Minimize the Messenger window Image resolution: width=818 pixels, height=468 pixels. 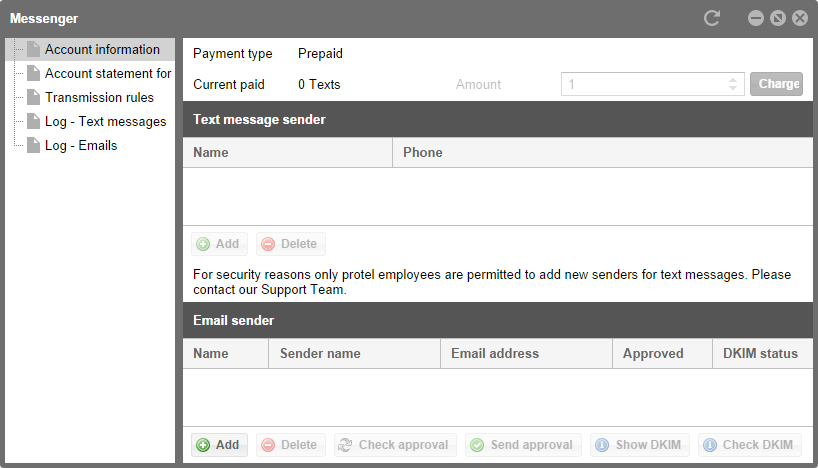(x=756, y=18)
